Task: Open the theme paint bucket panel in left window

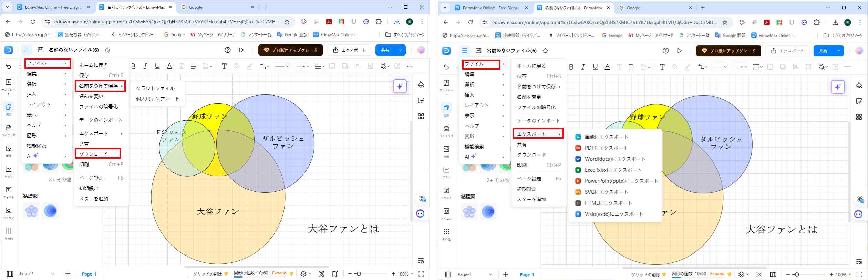Action: click(421, 85)
